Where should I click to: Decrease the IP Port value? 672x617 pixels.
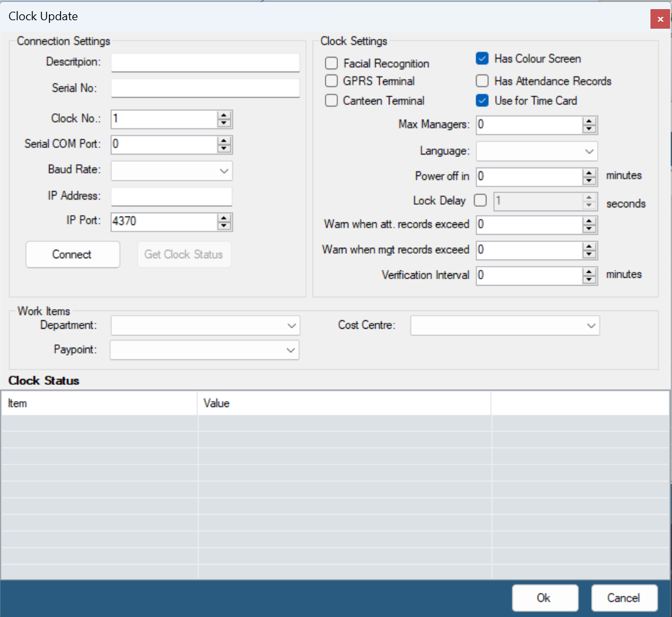(224, 226)
